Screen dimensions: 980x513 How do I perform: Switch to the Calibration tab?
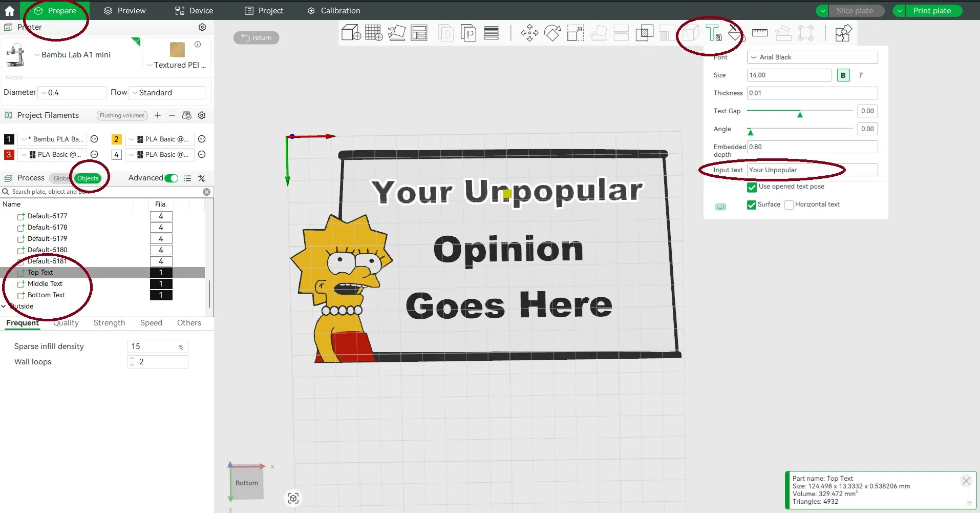click(334, 11)
